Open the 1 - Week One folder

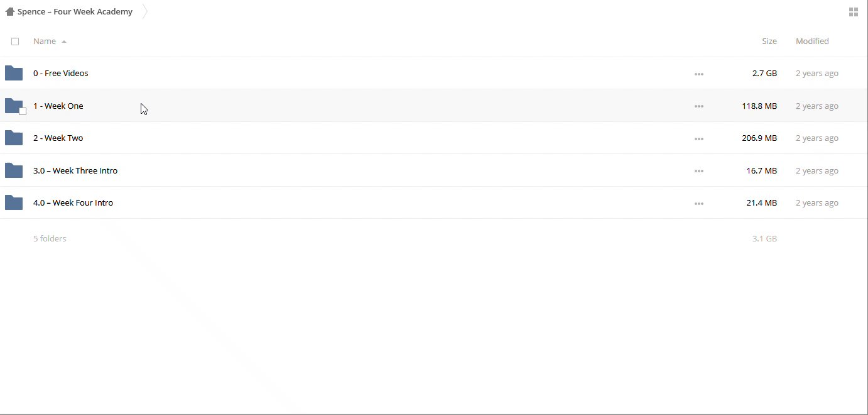[58, 106]
